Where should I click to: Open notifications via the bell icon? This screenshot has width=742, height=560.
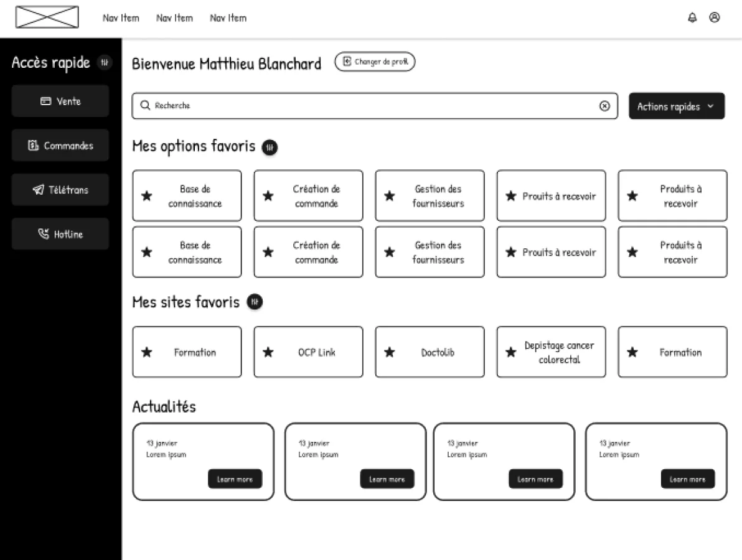tap(692, 17)
